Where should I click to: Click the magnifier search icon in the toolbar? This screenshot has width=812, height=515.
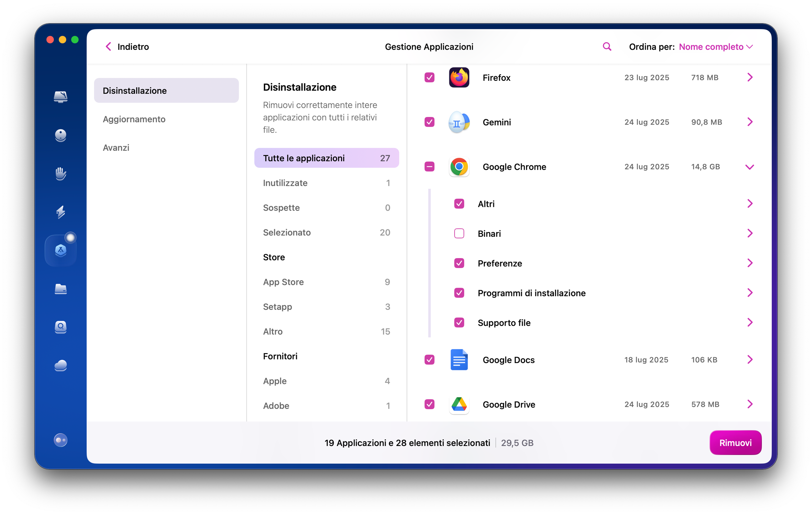pyautogui.click(x=607, y=46)
